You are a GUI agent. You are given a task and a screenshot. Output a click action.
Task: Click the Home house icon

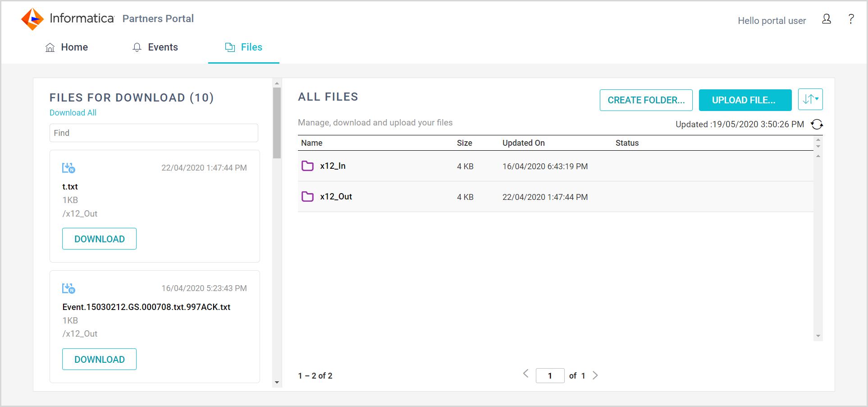[50, 47]
